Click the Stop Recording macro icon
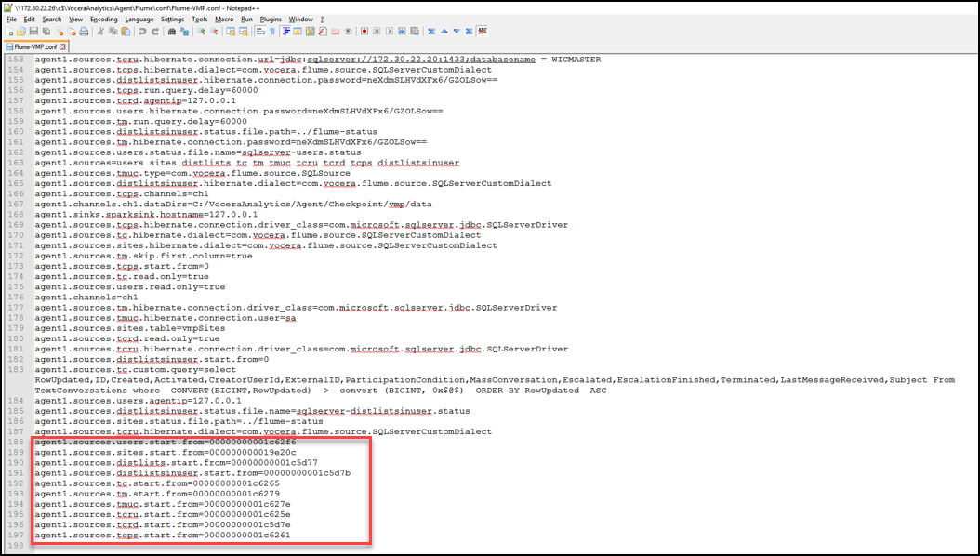Image resolution: width=980 pixels, height=556 pixels. tap(377, 32)
